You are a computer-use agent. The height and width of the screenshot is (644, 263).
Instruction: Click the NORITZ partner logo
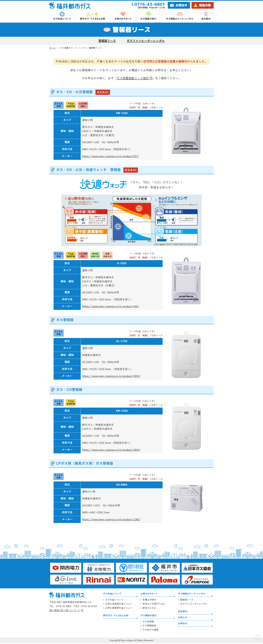pyautogui.click(x=131, y=579)
